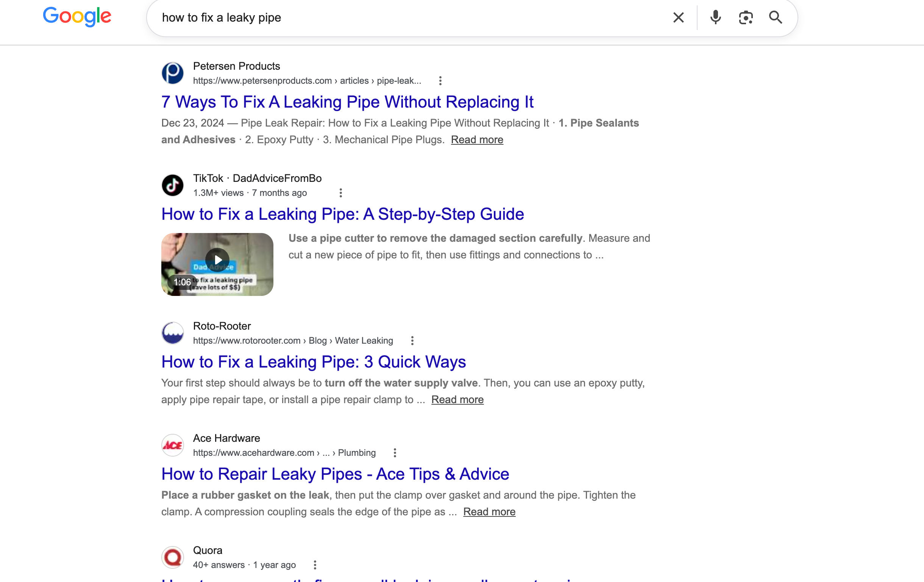Click the TikTok favicon
This screenshot has width=924, height=582.
point(173,185)
